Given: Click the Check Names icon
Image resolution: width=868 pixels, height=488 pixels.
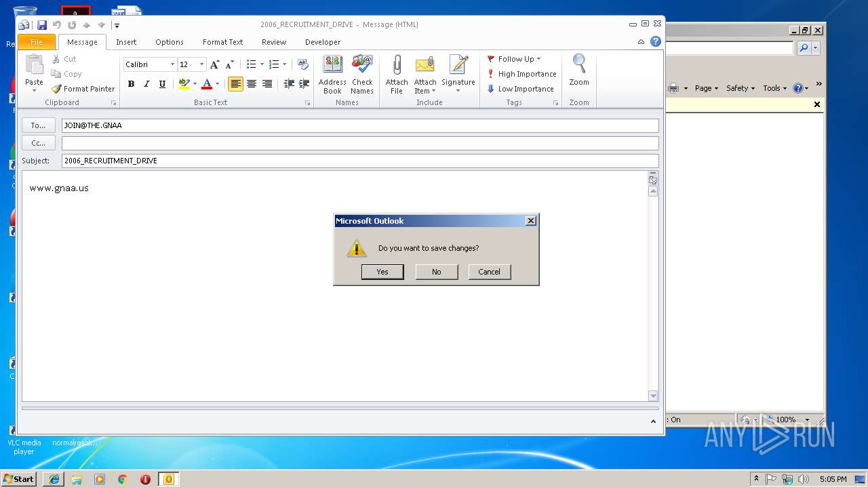Looking at the screenshot, I should click(x=362, y=75).
